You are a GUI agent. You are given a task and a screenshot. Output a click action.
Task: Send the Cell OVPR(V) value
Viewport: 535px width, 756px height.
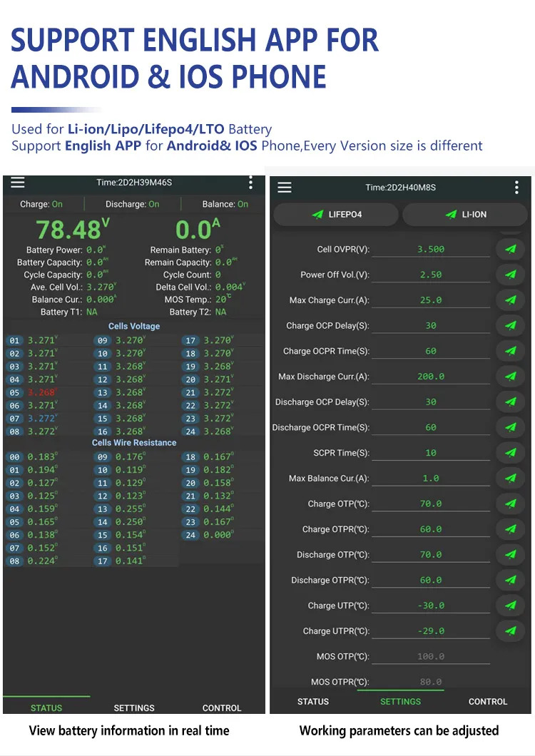point(511,250)
